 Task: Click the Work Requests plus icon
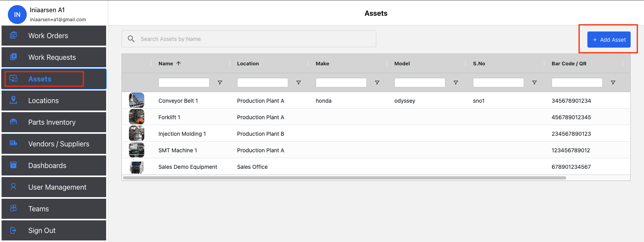(13, 57)
